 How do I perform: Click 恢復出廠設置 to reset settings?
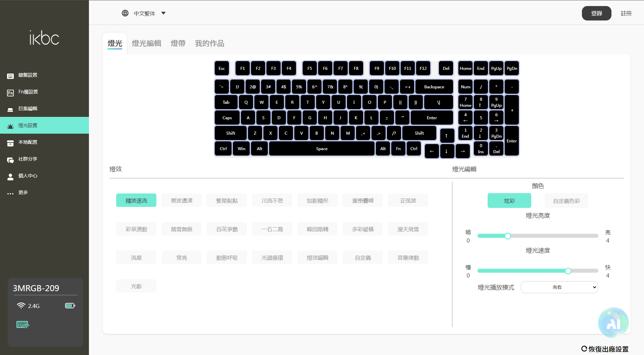[x=605, y=349]
